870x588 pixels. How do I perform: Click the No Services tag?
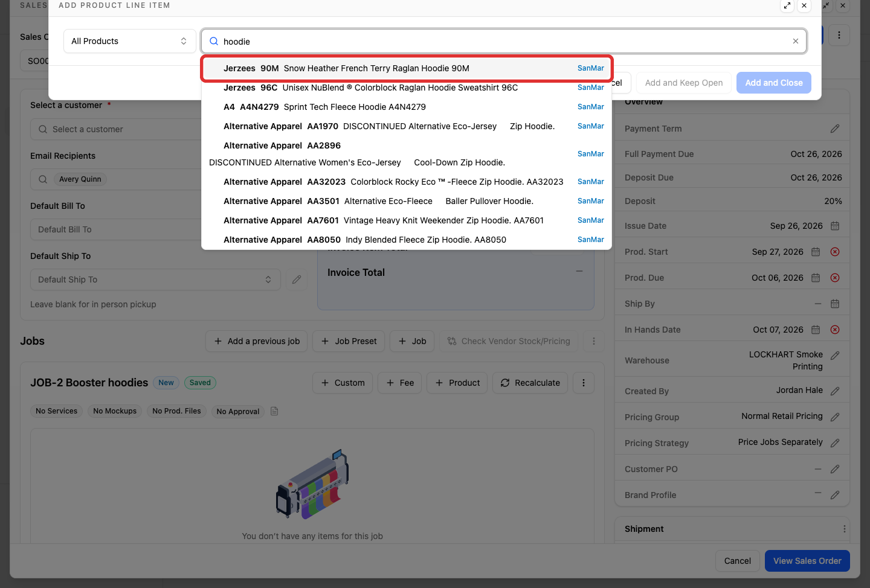56,411
